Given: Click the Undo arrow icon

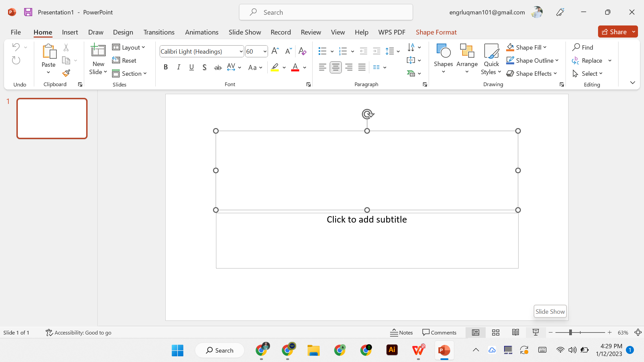Looking at the screenshot, I should click(x=16, y=47).
